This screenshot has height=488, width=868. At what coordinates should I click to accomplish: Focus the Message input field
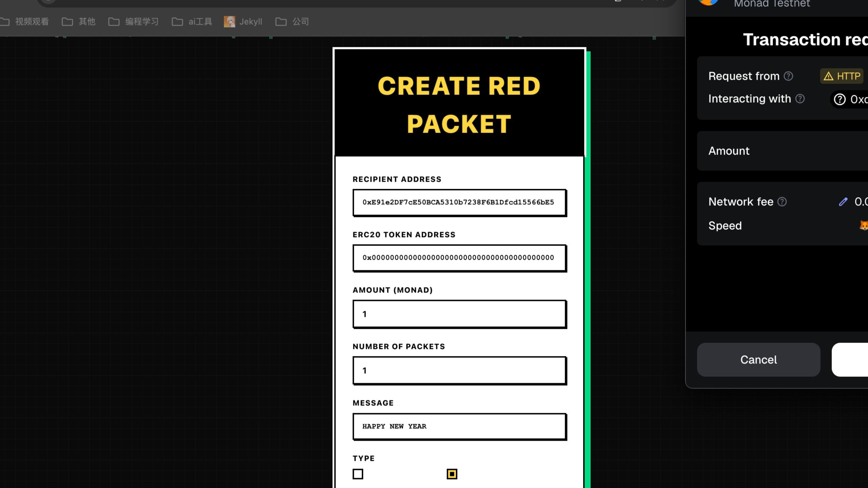[x=459, y=427]
